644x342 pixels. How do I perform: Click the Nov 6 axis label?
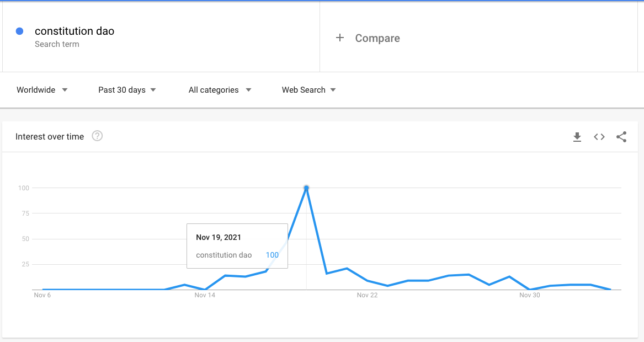[42, 295]
